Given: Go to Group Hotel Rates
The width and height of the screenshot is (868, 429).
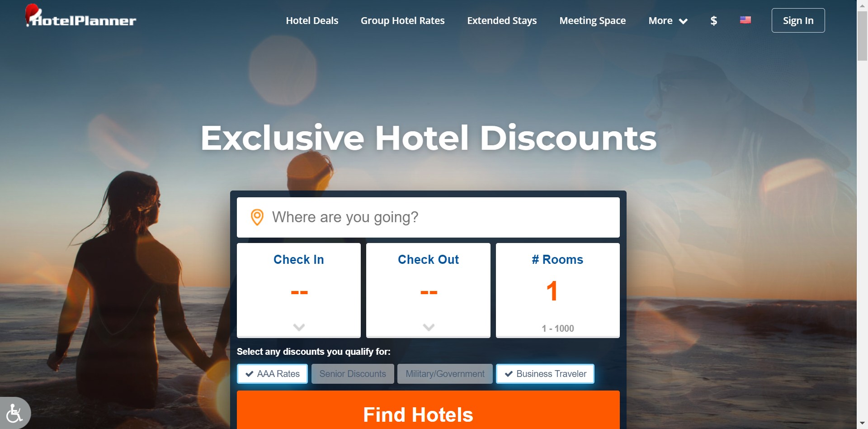Looking at the screenshot, I should pos(402,21).
